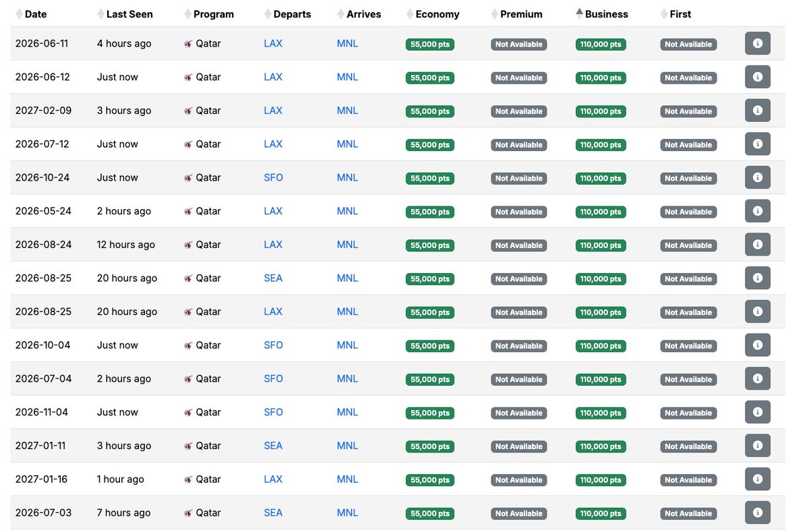Sort table by First column
The image size is (809, 532).
pyautogui.click(x=676, y=14)
